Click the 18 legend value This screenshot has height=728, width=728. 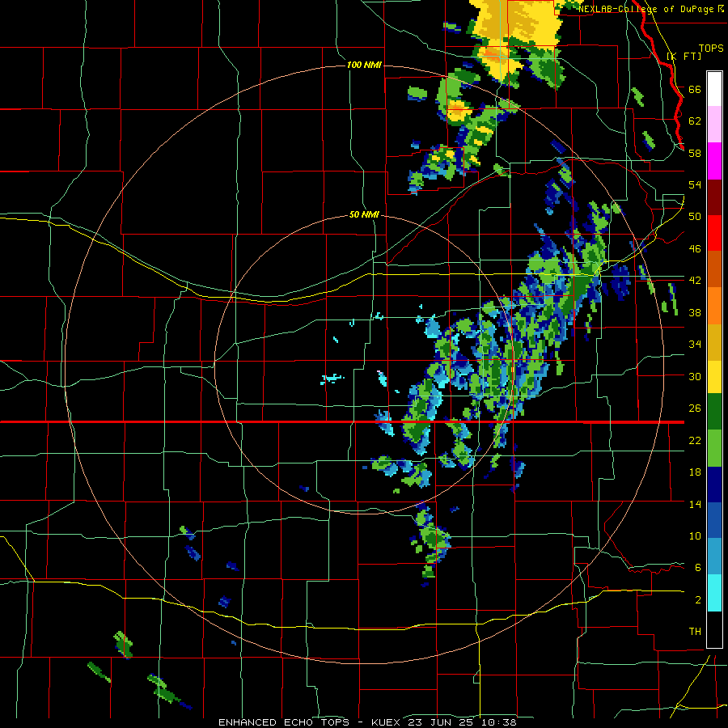pyautogui.click(x=695, y=472)
